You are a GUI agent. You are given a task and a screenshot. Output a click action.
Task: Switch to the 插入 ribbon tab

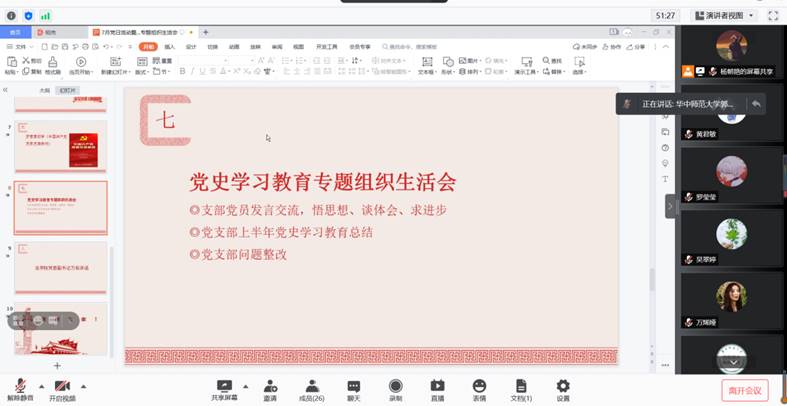point(170,47)
